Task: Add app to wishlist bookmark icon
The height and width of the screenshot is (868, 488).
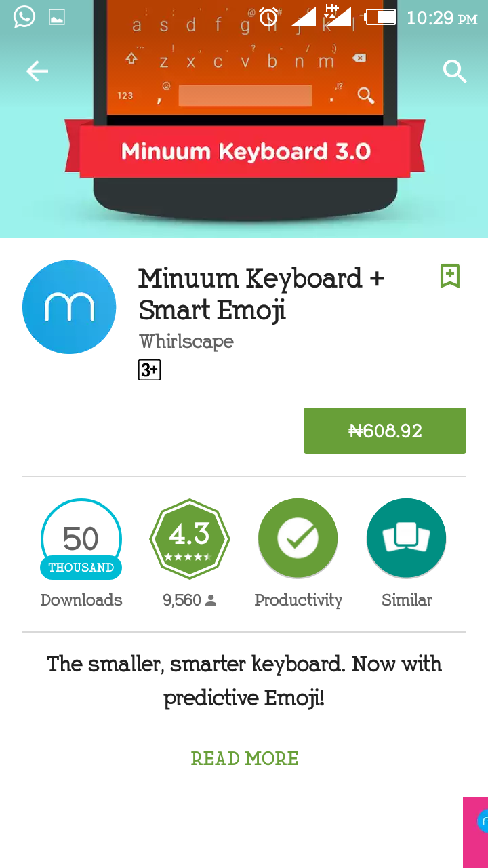Action: coord(450,276)
